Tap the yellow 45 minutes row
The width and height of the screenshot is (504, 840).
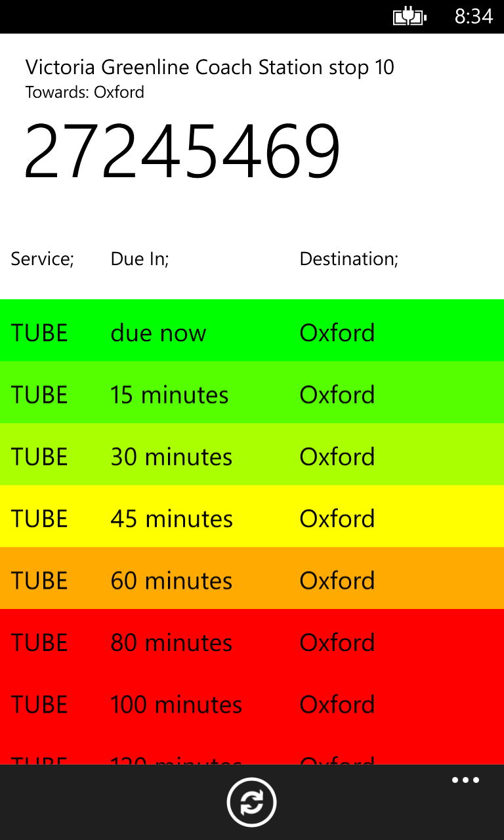click(252, 516)
